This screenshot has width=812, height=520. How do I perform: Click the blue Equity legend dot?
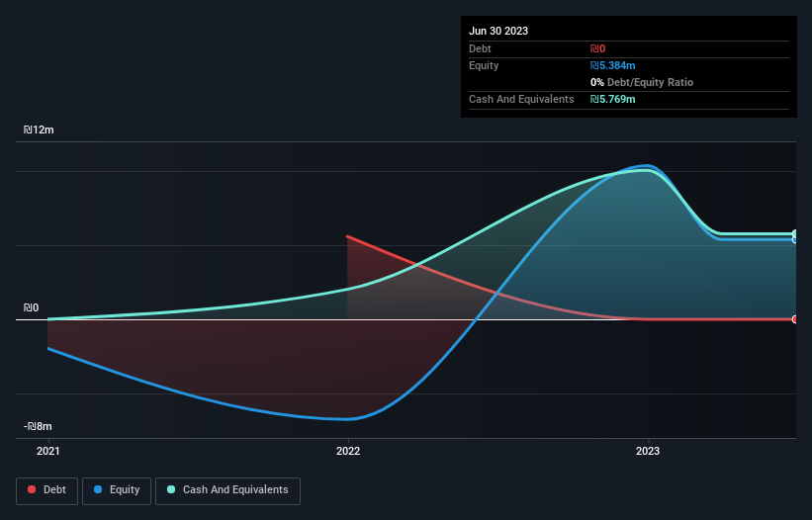click(98, 489)
